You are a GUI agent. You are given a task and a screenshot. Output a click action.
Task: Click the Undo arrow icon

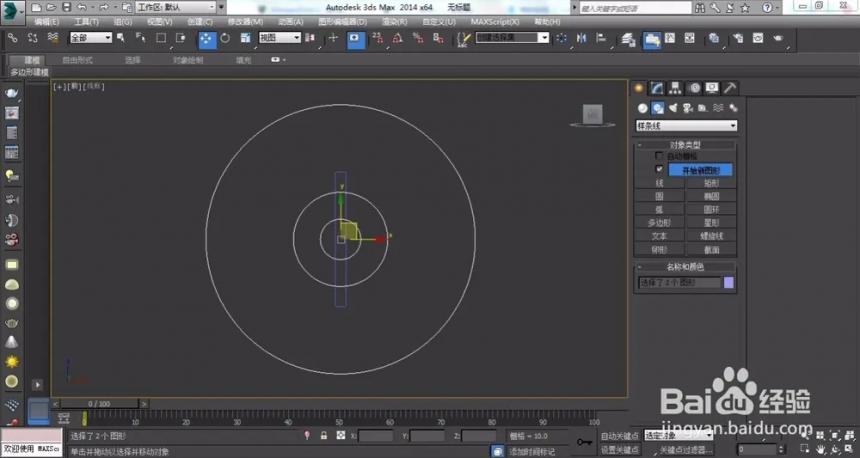pyautogui.click(x=82, y=7)
